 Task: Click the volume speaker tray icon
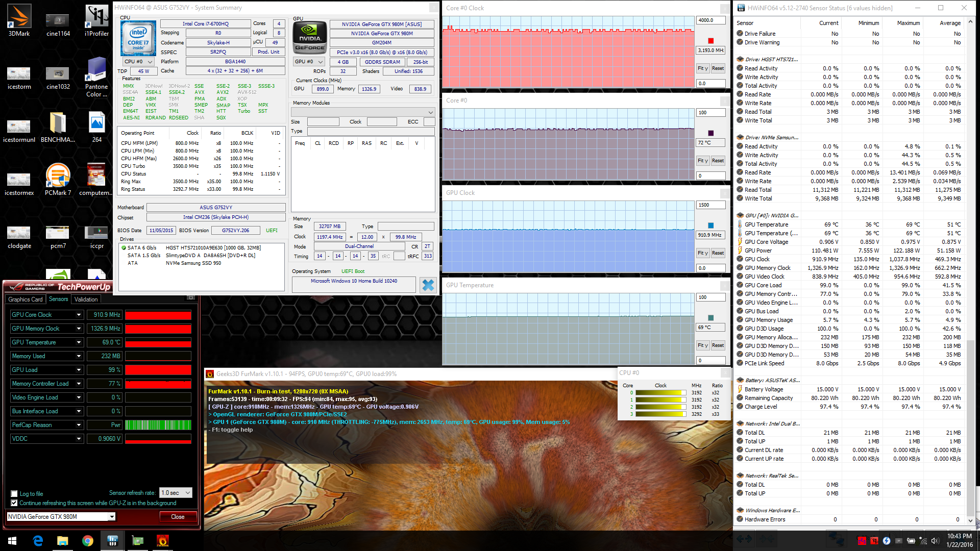pos(935,541)
